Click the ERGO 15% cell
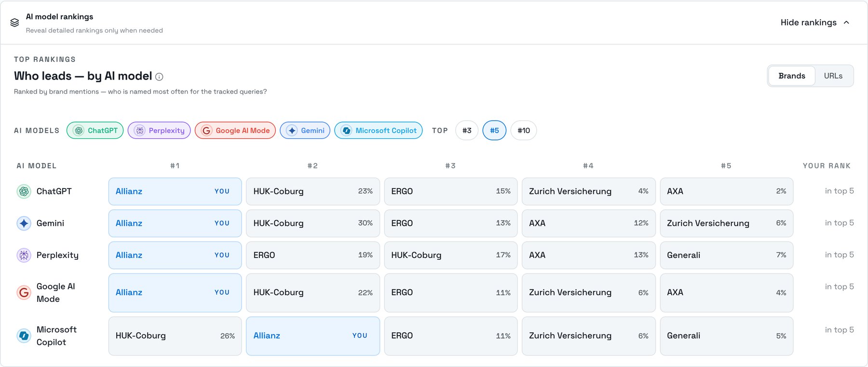Screen dimensions: 868x367 click(x=451, y=191)
